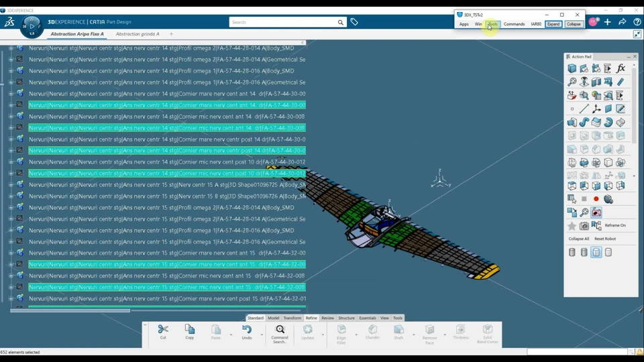Screen dimensions: 644x362
Task: Open the user profile avatar
Action: pyautogui.click(x=593, y=21)
